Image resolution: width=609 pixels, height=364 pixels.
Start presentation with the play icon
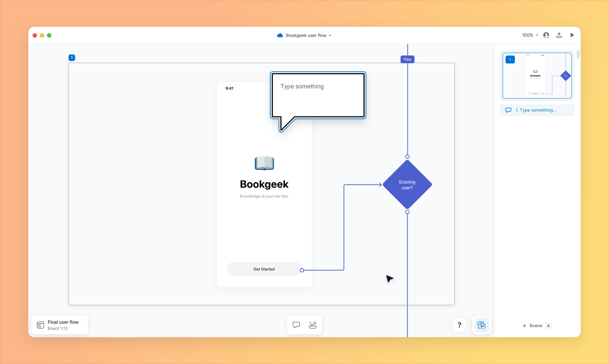pyautogui.click(x=572, y=35)
